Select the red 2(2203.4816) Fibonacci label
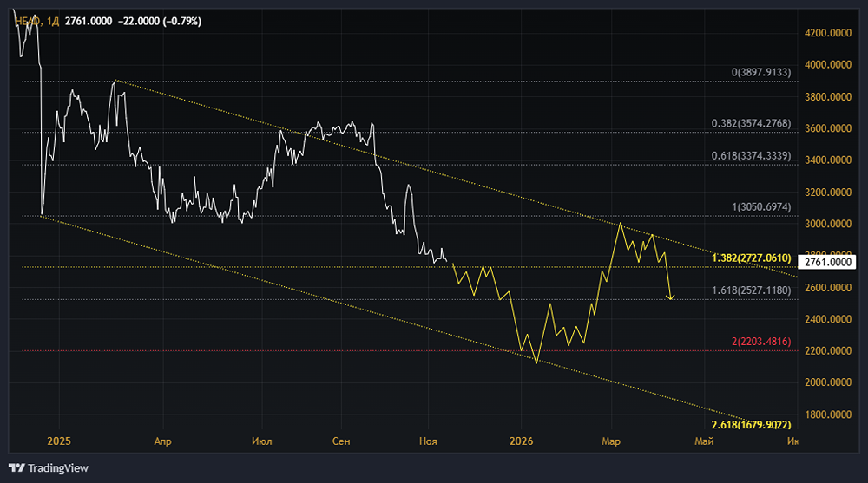868x483 pixels. (761, 342)
